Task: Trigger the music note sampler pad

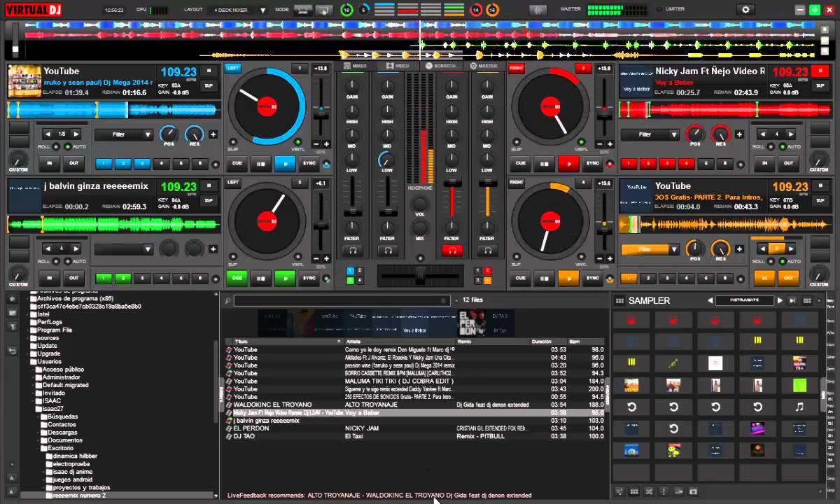Action: coord(799,407)
